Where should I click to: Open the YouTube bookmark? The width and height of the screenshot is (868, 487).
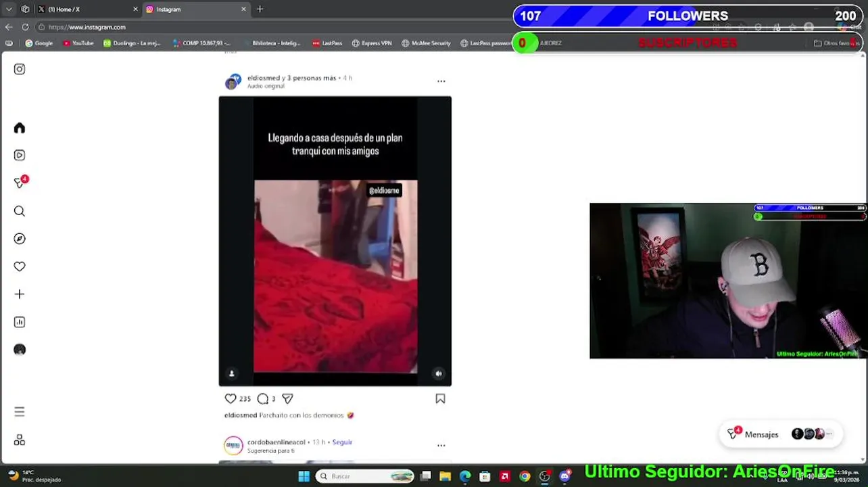tap(78, 43)
